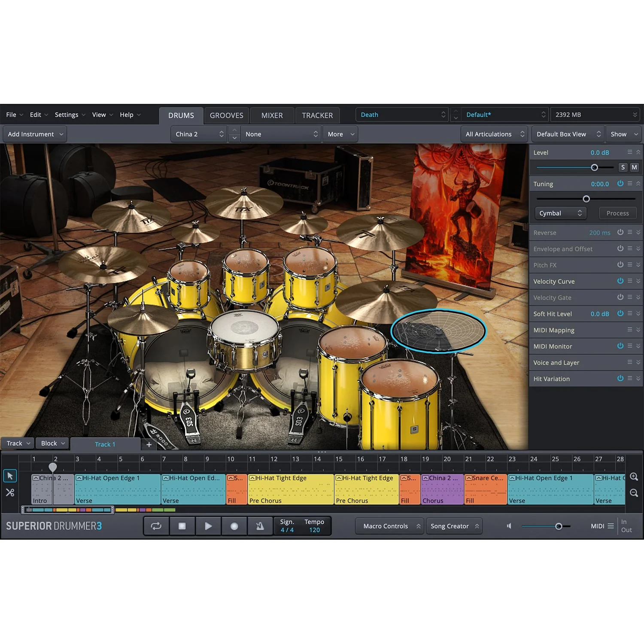
Task: Stop playback with the stop button
Action: 182,526
